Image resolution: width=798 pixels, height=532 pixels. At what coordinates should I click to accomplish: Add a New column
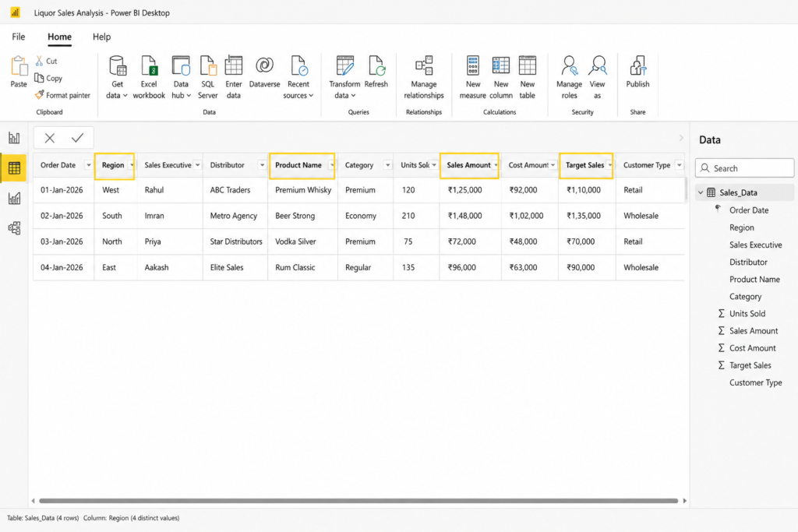point(501,77)
